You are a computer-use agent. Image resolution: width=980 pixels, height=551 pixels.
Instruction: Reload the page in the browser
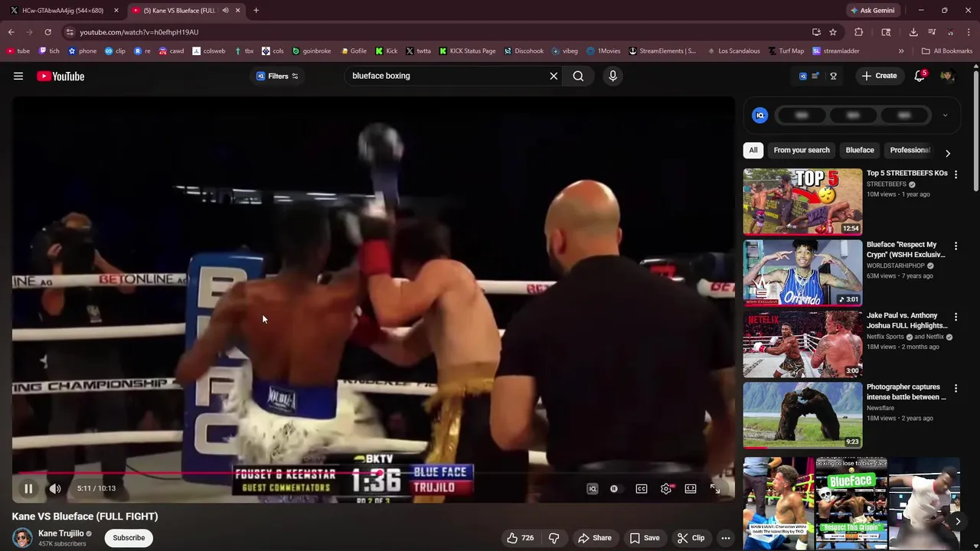click(x=47, y=32)
